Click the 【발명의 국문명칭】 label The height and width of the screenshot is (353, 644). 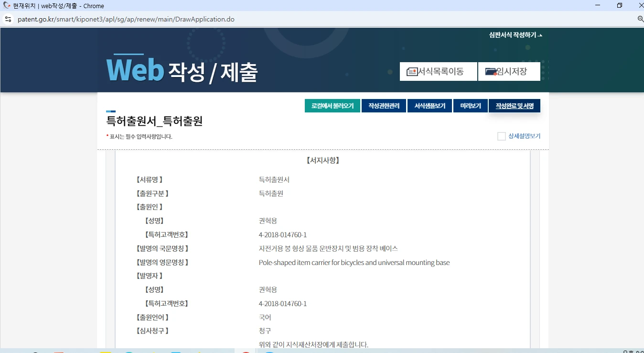point(162,249)
